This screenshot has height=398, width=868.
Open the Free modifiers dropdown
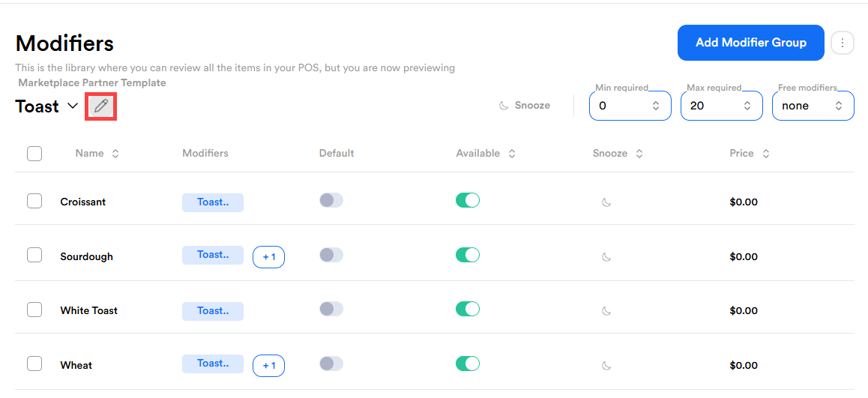click(x=813, y=106)
